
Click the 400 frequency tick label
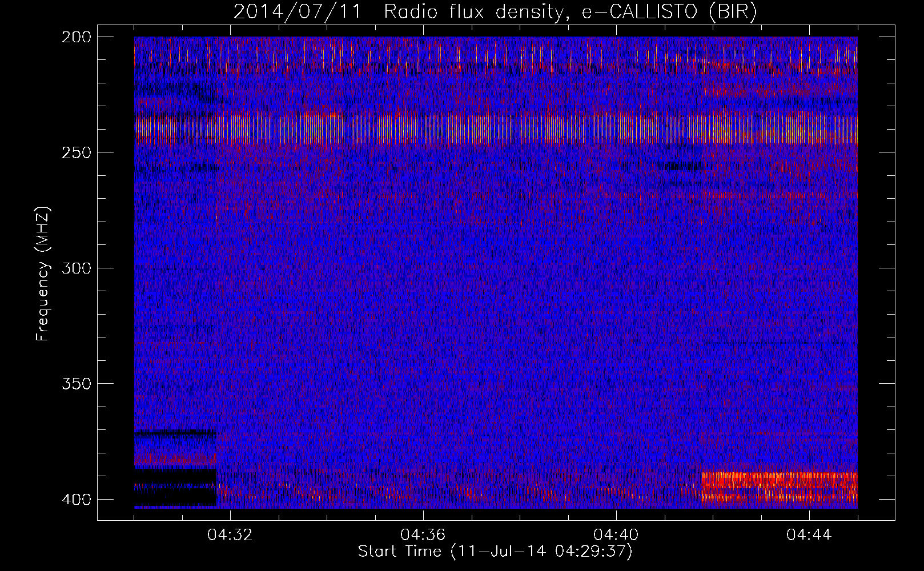tap(77, 500)
